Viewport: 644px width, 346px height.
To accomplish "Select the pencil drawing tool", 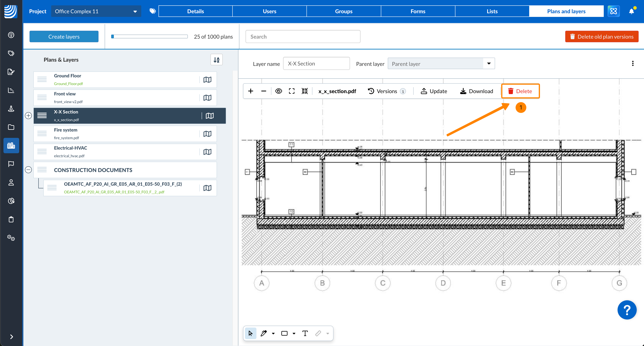I will coord(264,333).
